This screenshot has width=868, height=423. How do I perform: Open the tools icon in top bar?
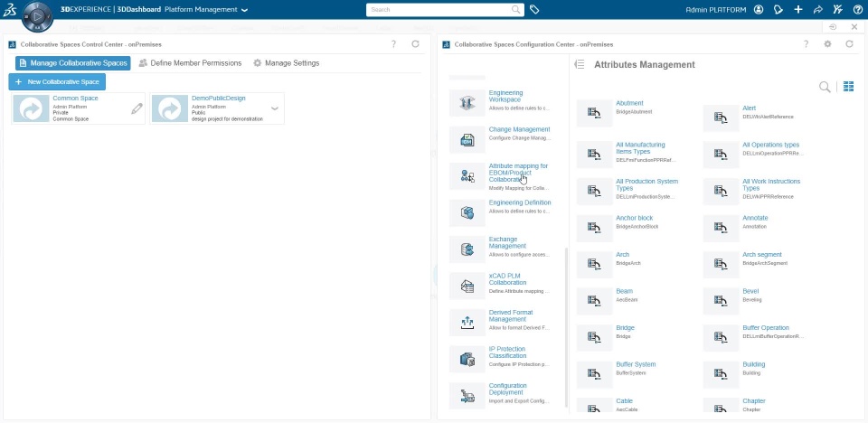point(838,9)
